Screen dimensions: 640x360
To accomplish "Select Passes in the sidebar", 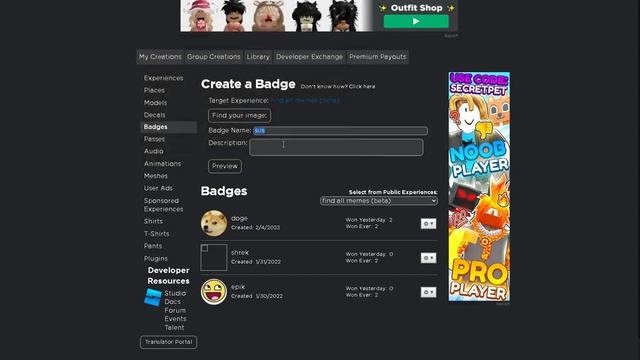I will pyautogui.click(x=154, y=139).
